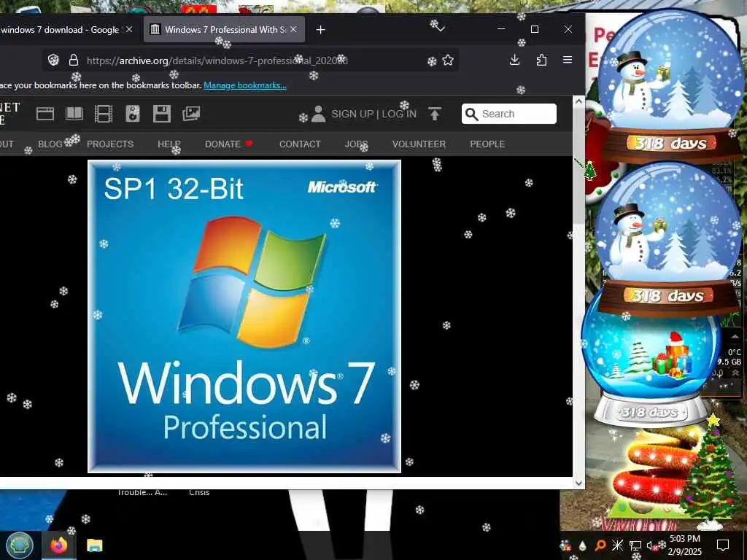Click the user avatar icon beside Sign Up
The image size is (747, 560).
(x=318, y=114)
